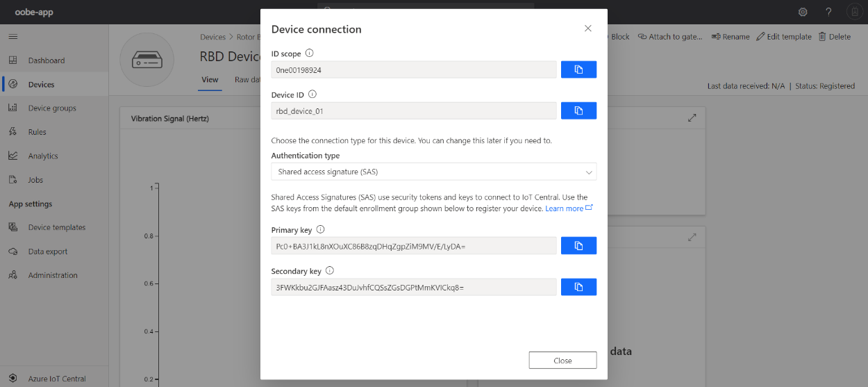868x387 pixels.
Task: Open Device templates in the sidebar
Action: click(x=56, y=227)
